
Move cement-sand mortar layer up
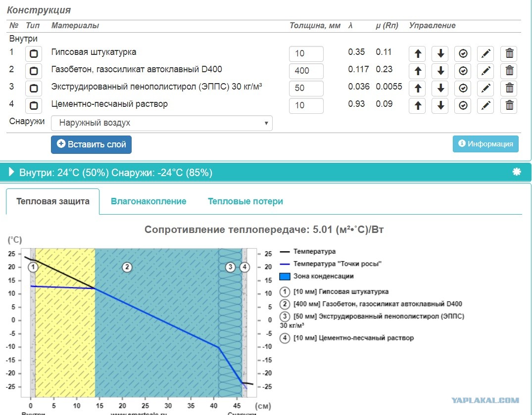[x=417, y=105]
